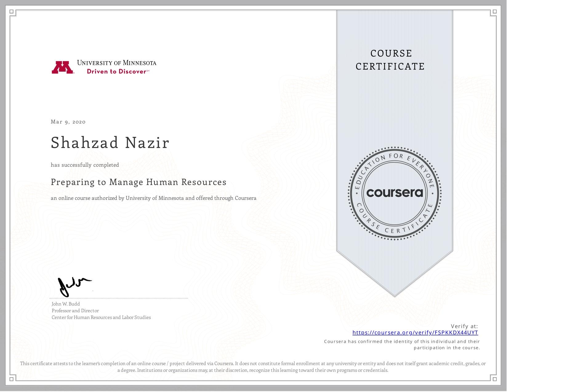Click the 'Professor and Director' title
This screenshot has width=586, height=392.
point(75,311)
